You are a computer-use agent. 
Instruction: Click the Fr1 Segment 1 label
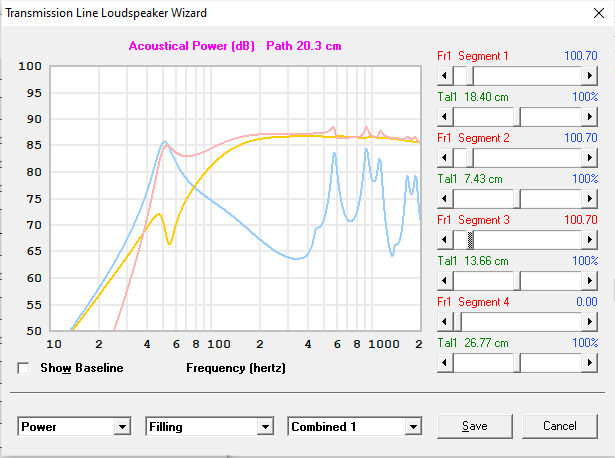pyautogui.click(x=473, y=56)
